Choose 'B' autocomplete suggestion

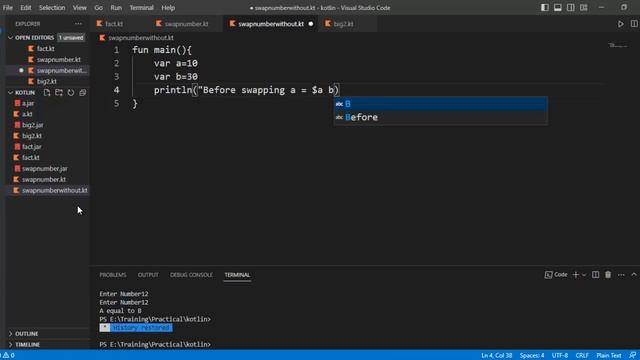tap(441, 104)
